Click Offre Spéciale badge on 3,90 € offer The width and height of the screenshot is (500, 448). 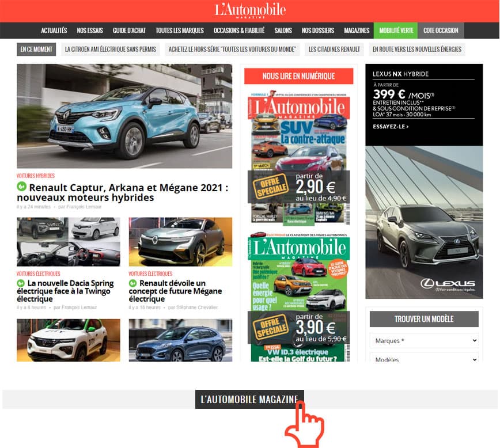(x=271, y=328)
